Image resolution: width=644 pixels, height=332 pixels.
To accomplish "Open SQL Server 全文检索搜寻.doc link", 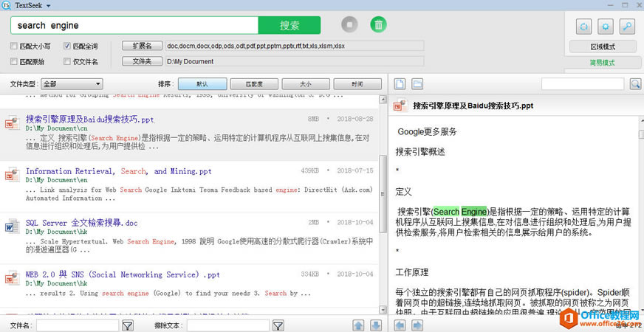I will [x=82, y=223].
